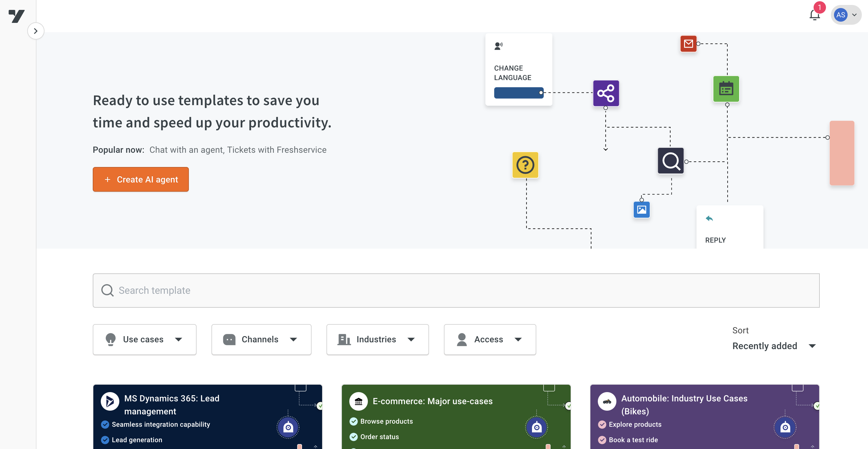The image size is (868, 449).
Task: Click the red email node icon
Action: (688, 44)
